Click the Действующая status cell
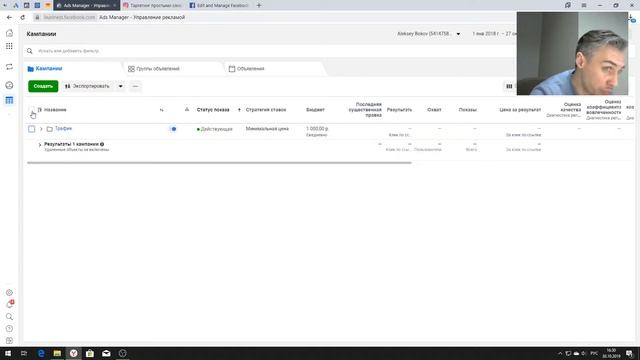This screenshot has height=360, width=640. click(215, 129)
